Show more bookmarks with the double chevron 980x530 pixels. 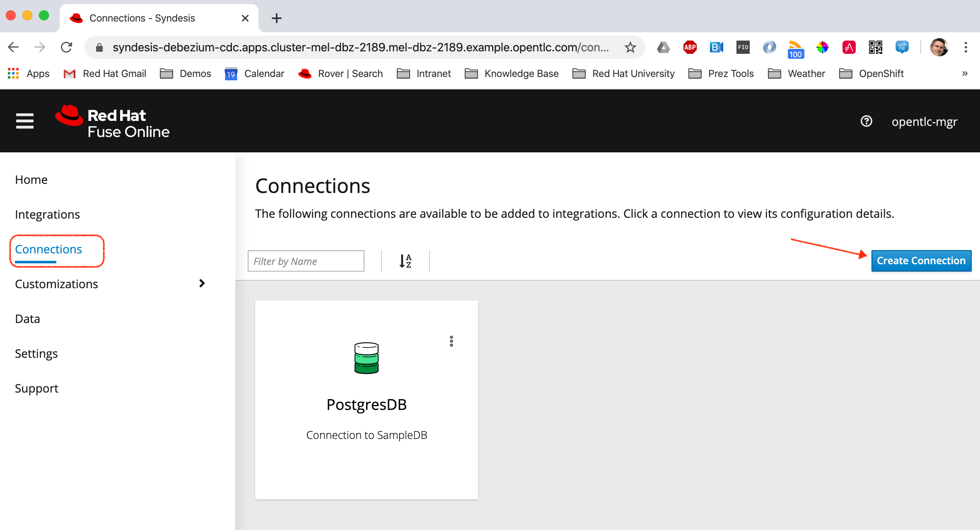pos(965,74)
